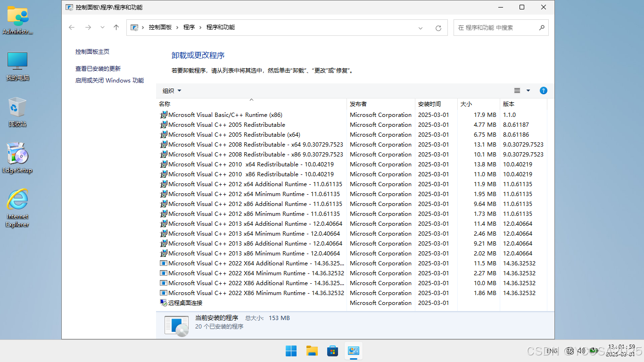
Task: Click the taskbar clock
Action: [x=621, y=351]
